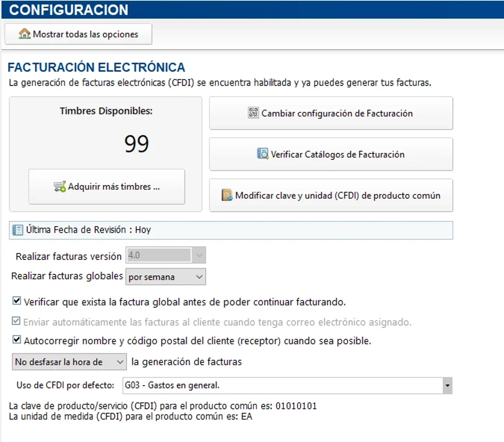This screenshot has height=442, width=504.
Task: Open Cambiar configuración de Facturación
Action: point(331,113)
